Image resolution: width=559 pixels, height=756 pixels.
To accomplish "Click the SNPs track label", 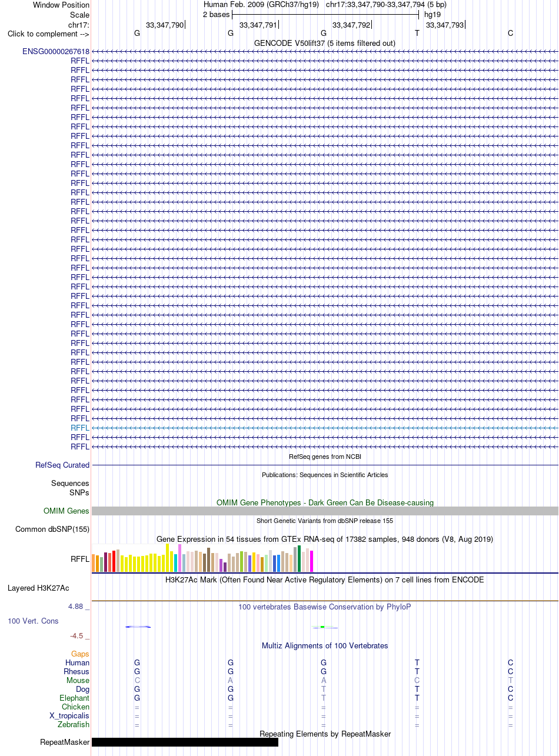I will click(79, 492).
